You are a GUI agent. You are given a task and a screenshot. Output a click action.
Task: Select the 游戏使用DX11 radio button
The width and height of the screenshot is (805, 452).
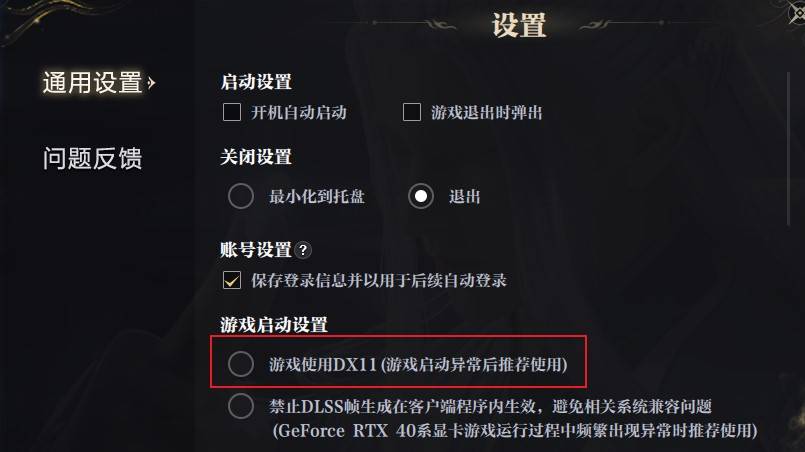[x=241, y=364]
